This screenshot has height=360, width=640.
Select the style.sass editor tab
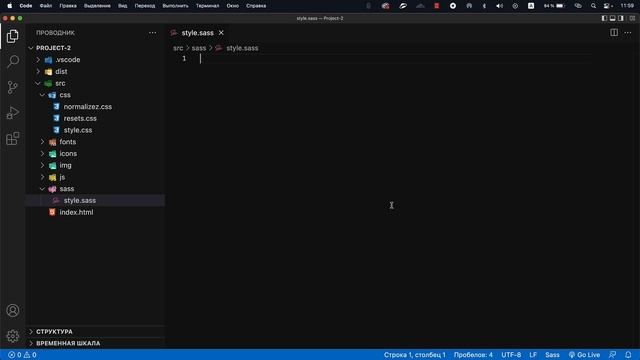(x=198, y=33)
